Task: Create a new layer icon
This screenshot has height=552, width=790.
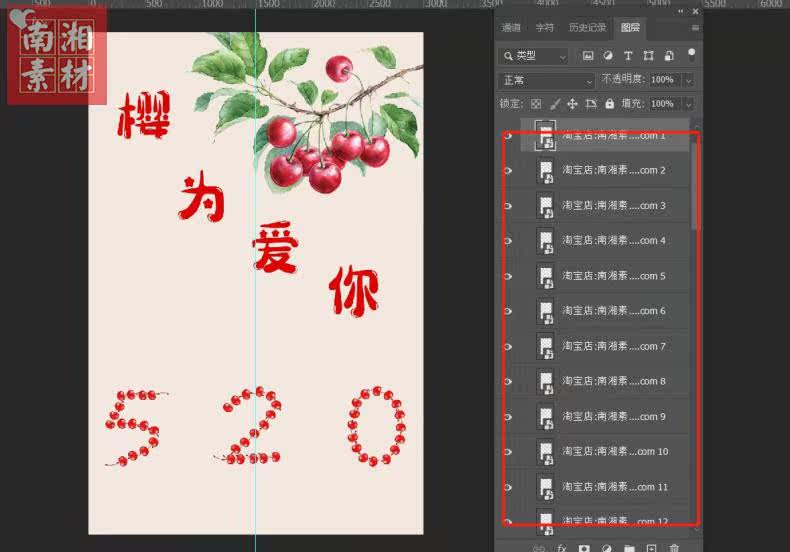Action: pos(651,548)
